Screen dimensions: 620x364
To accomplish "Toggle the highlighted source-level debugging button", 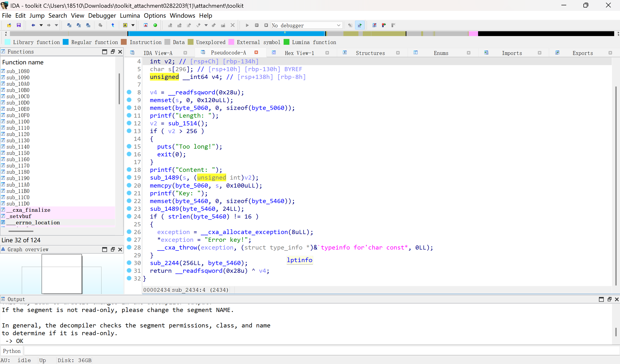I will [x=360, y=25].
